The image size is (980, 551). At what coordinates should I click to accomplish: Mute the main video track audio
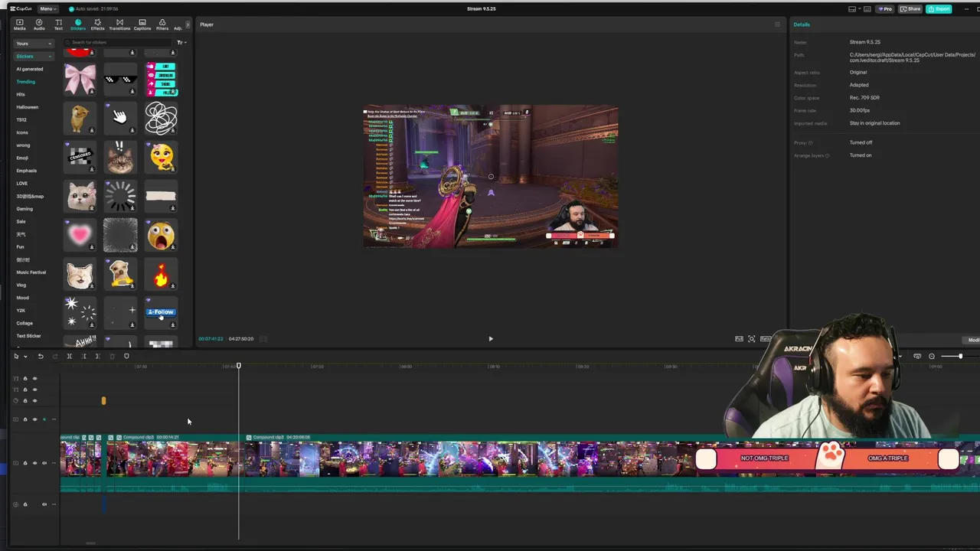pyautogui.click(x=44, y=463)
